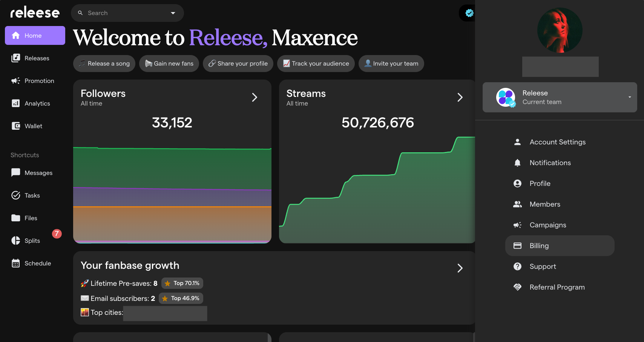Viewport: 644px width, 342px height.
Task: Click the Analytics chart icon in sidebar
Action: pos(15,103)
